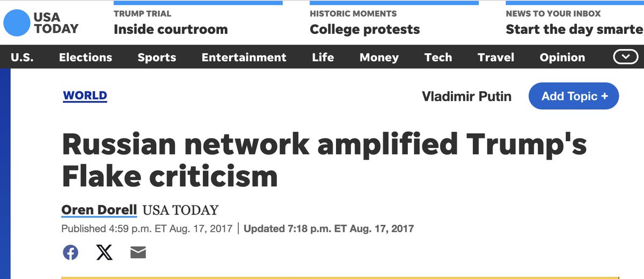Open Historic Moments College protests story
644x279 pixels.
click(364, 29)
